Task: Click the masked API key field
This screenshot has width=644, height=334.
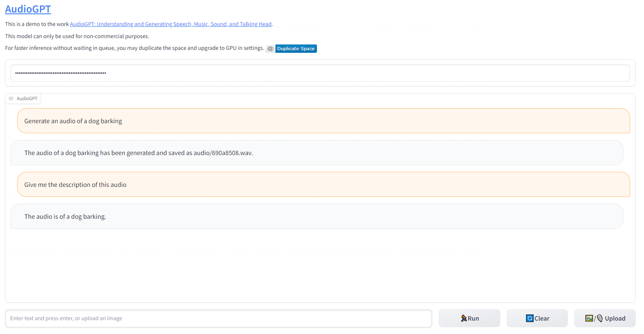Action: [x=320, y=73]
